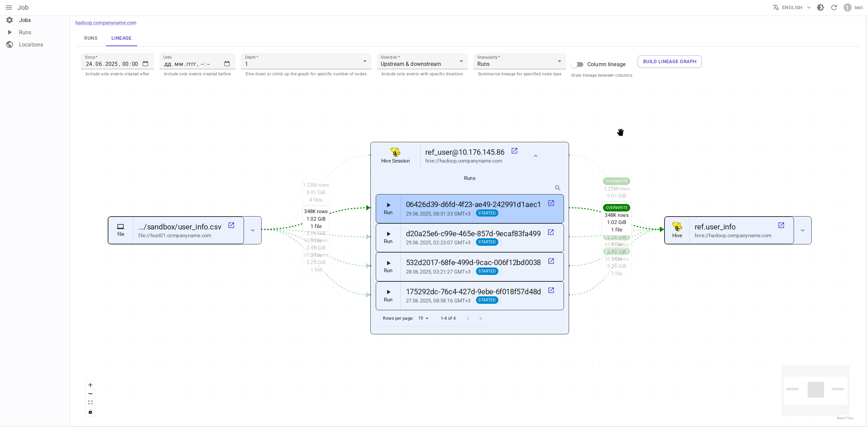This screenshot has height=427, width=868.
Task: Click the theme brightness toggle icon
Action: tap(820, 7)
